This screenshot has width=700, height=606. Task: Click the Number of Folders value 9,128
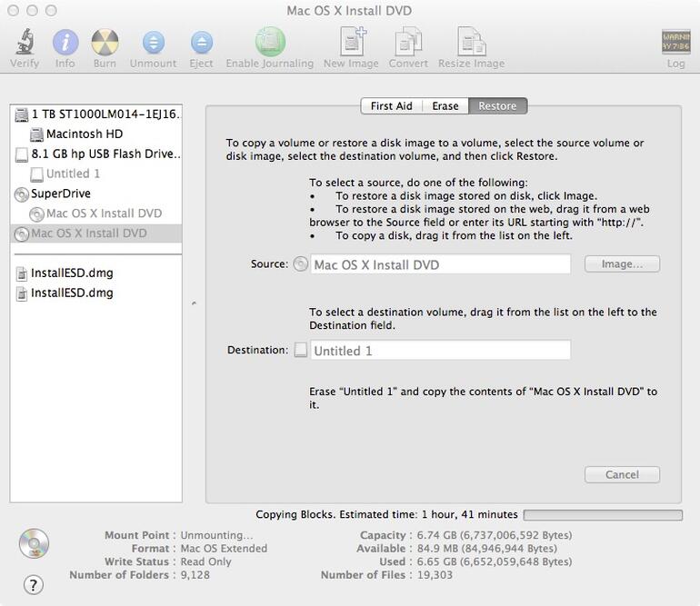click(195, 575)
